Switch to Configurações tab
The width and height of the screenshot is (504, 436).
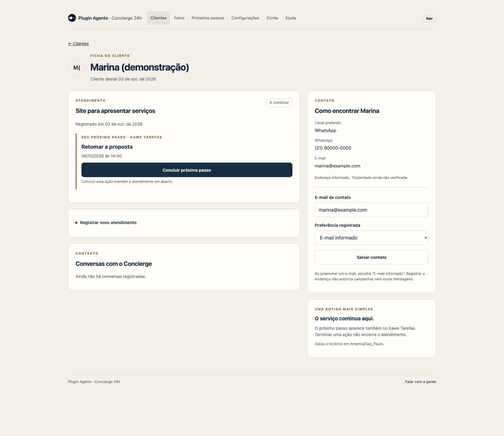[x=245, y=18]
